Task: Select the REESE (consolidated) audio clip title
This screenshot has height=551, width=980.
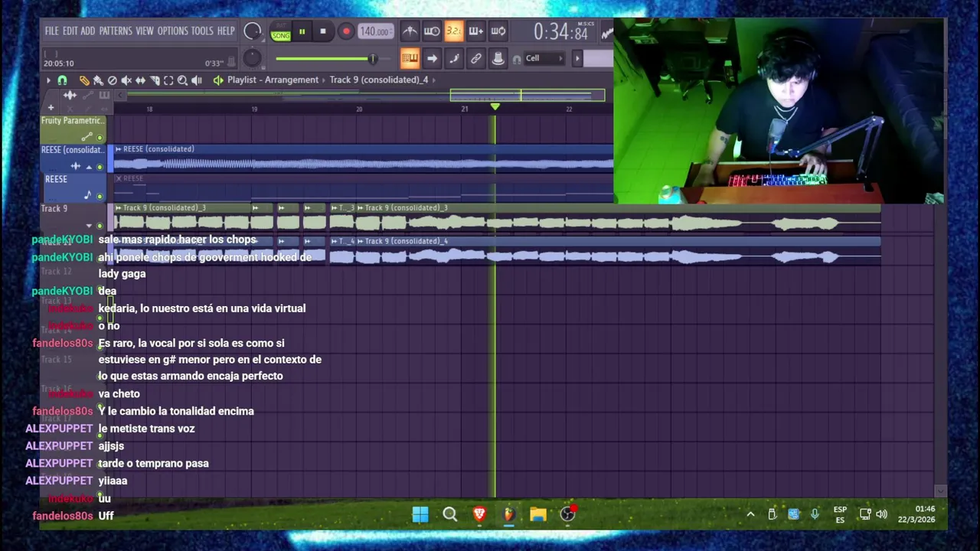Action: [158, 148]
